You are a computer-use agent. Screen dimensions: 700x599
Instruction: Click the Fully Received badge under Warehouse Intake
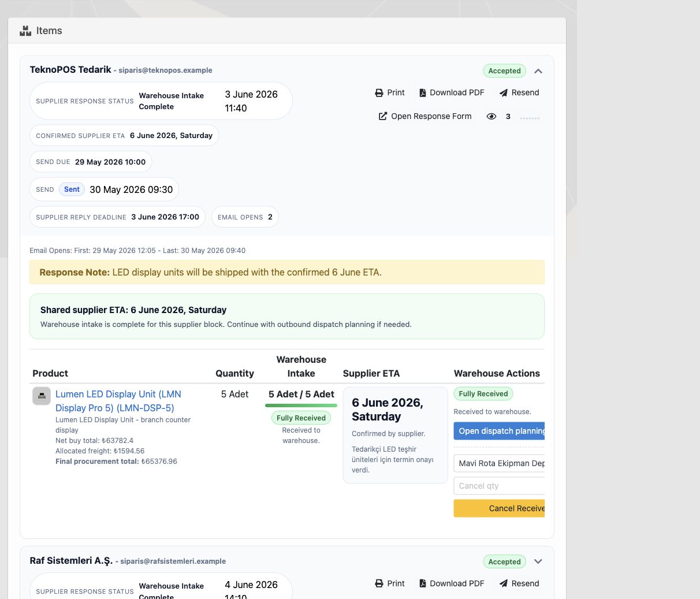[x=301, y=418]
